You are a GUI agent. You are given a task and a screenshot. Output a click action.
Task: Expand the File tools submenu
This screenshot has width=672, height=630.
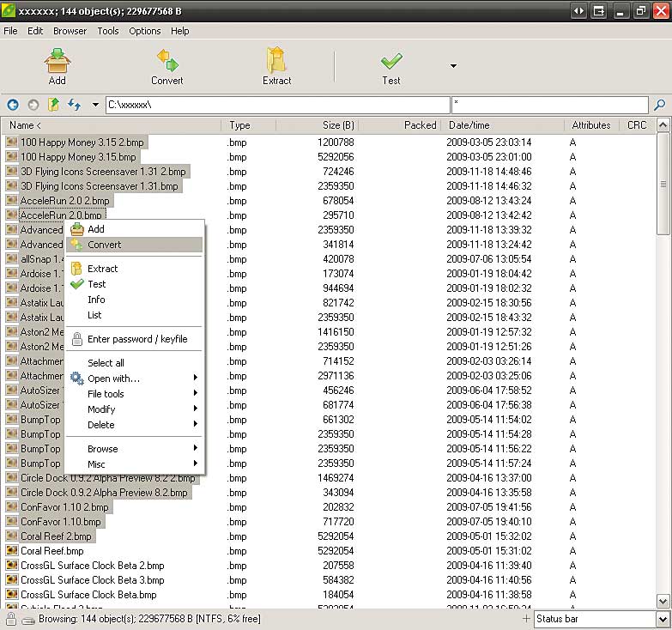(x=134, y=394)
